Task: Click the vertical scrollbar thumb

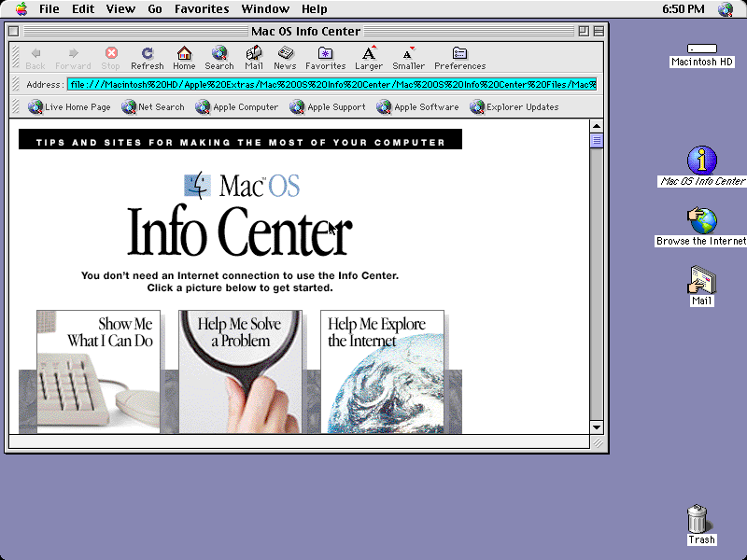Action: [597, 141]
